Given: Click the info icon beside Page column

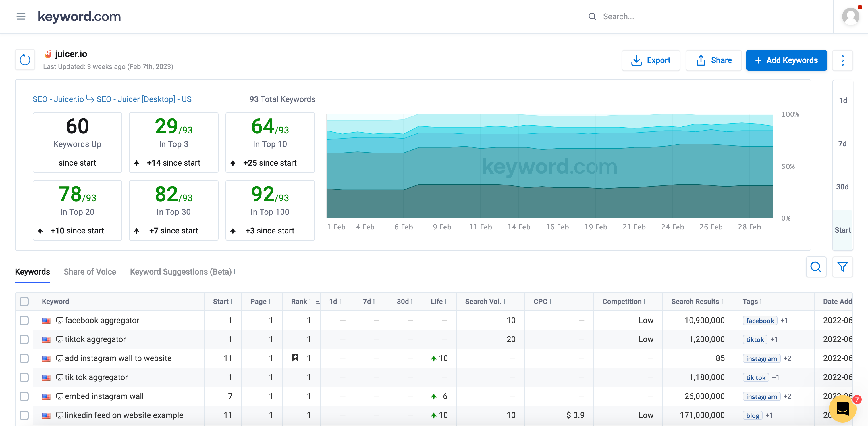Looking at the screenshot, I should (x=270, y=302).
